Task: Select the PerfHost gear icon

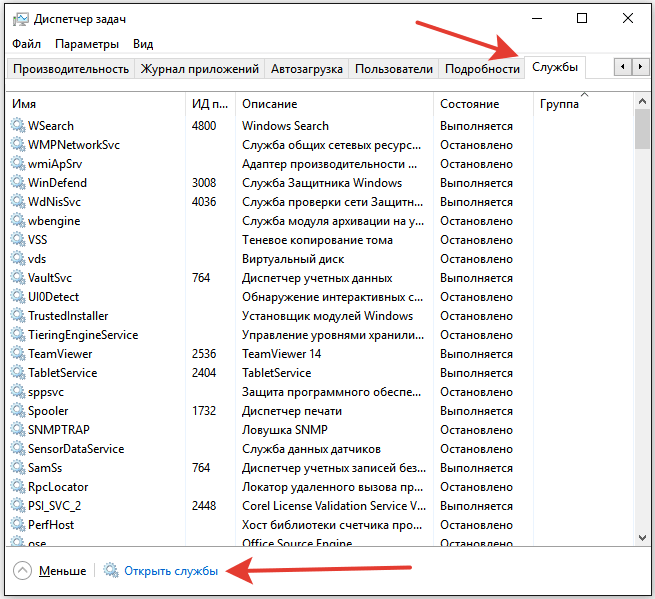Action: click(18, 524)
